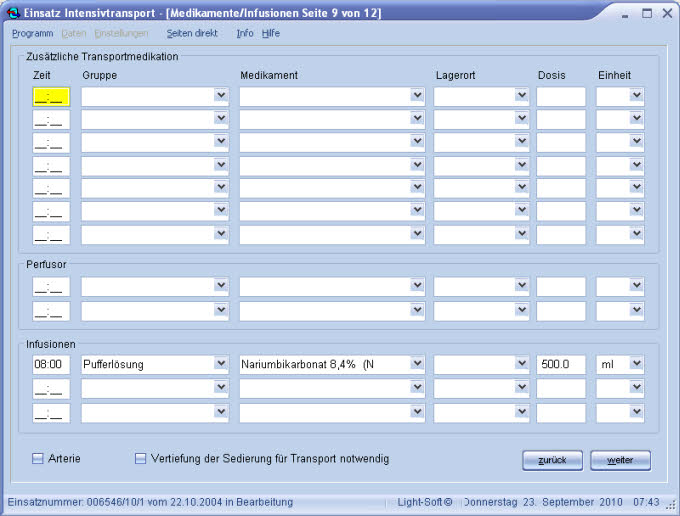Click the 08:00 time field in Infusionen
The image size is (680, 516).
click(x=51, y=364)
